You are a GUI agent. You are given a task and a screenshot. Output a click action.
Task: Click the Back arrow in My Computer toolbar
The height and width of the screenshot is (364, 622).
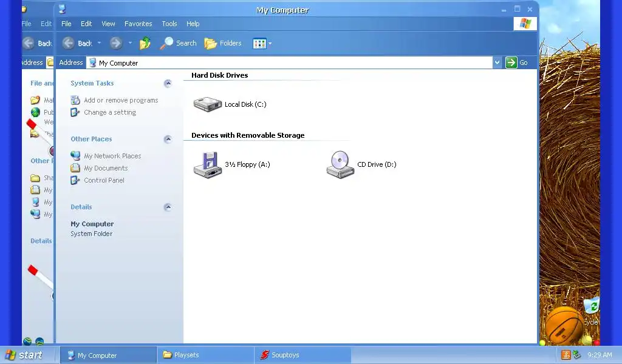pos(68,43)
